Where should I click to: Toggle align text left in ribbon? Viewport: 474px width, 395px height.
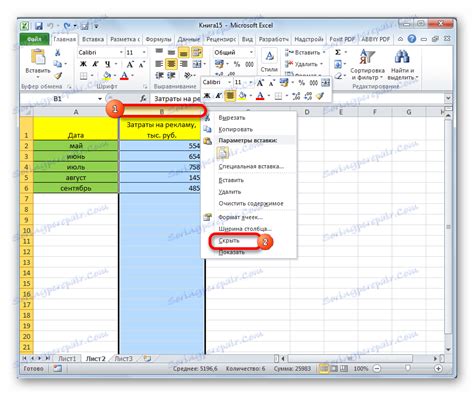(159, 64)
